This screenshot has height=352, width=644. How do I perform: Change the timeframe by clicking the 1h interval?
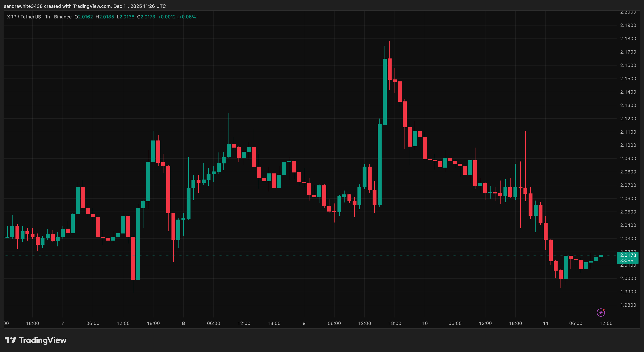pos(47,17)
